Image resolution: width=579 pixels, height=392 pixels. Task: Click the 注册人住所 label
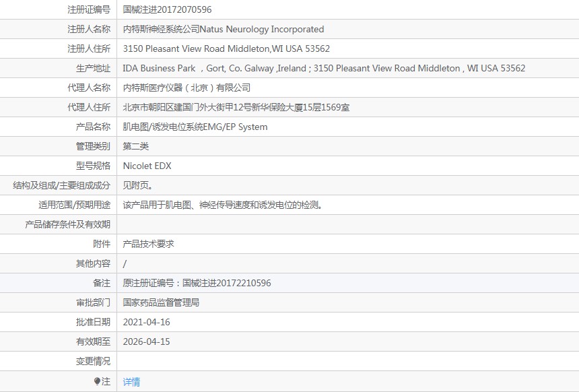(x=89, y=48)
